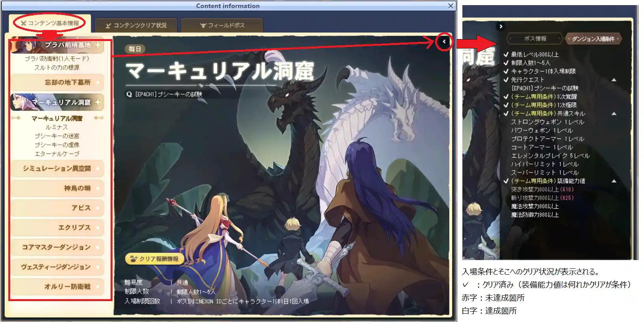The width and height of the screenshot is (644, 322).
Task: Close the Content information window
Action: [x=451, y=6]
